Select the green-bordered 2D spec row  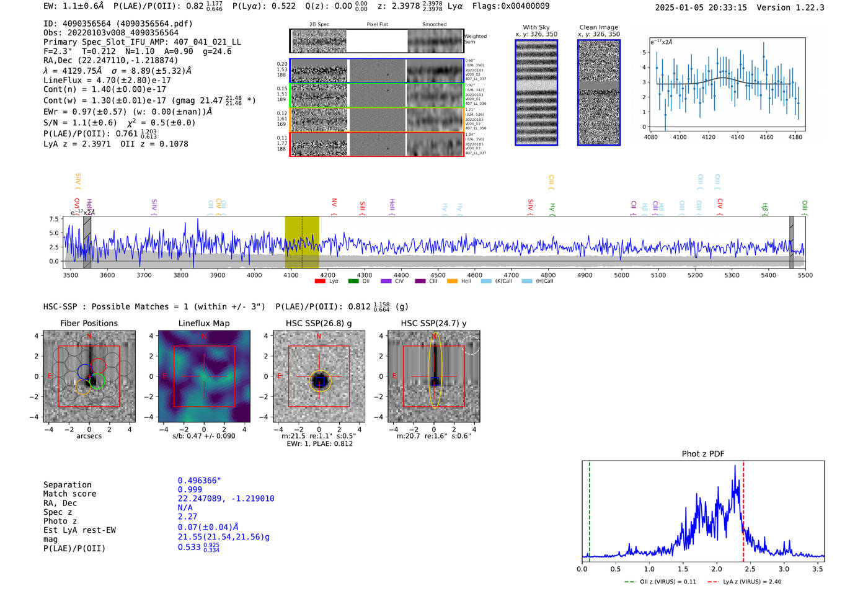click(376, 96)
